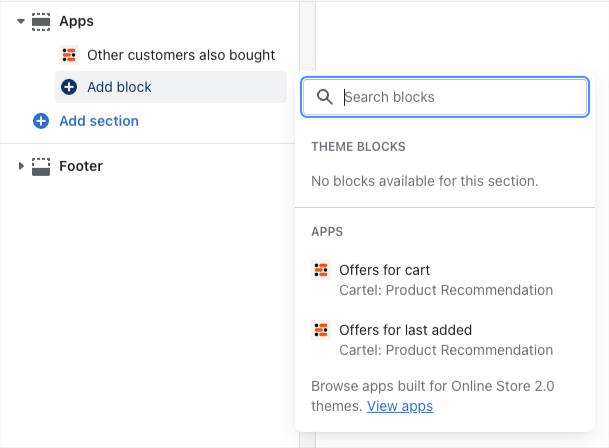This screenshot has width=609, height=448.
Task: Click the magnifier icon in search box
Action: coord(324,97)
